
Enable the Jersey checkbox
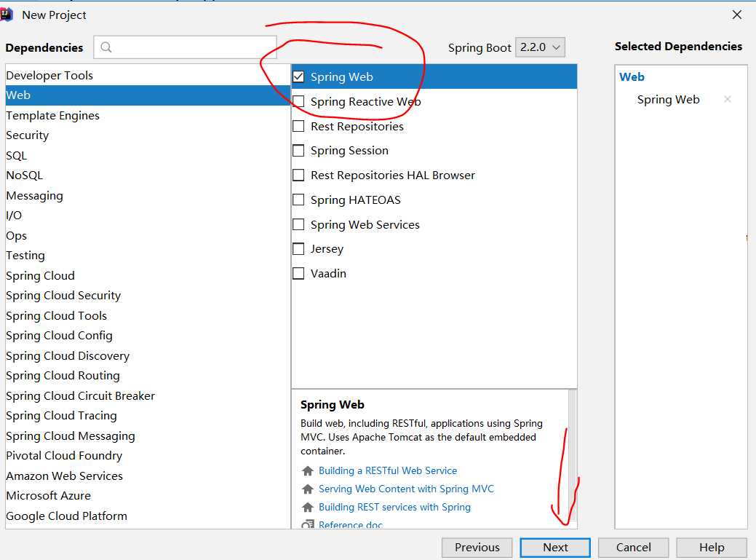point(298,249)
